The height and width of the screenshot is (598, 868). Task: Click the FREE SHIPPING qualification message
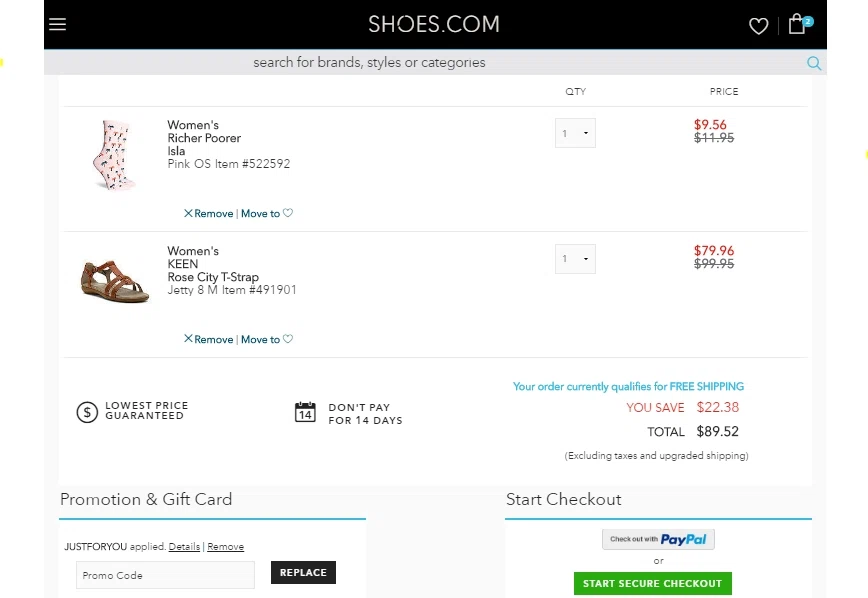pyautogui.click(x=628, y=386)
